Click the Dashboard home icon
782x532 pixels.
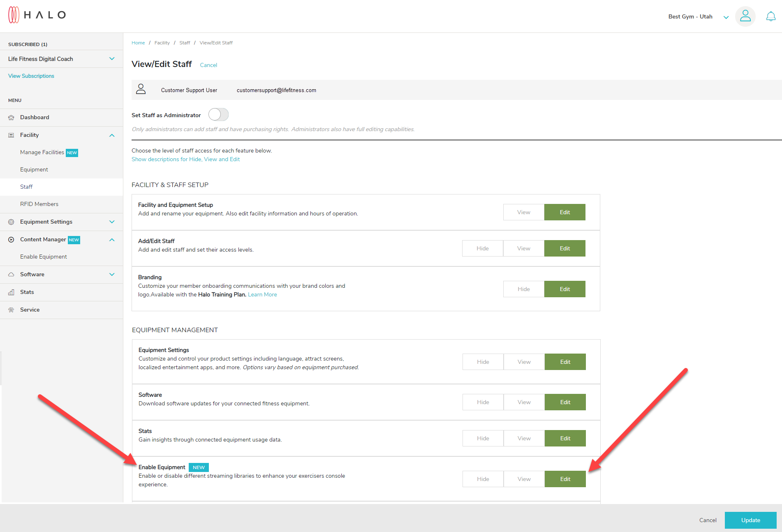[11, 118]
